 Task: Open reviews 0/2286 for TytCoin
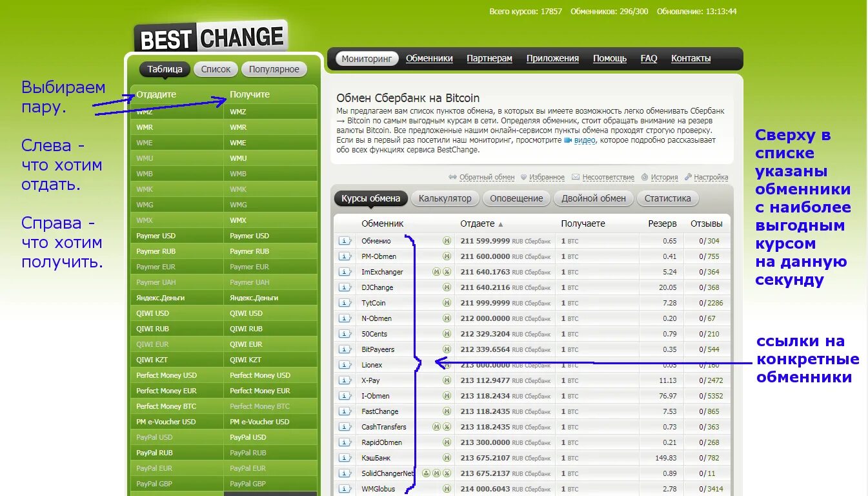point(711,303)
